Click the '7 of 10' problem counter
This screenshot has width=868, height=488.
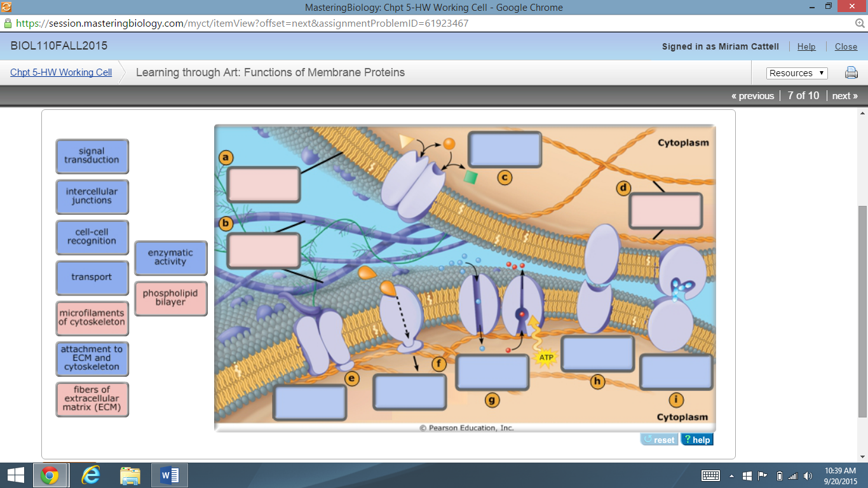(x=803, y=95)
